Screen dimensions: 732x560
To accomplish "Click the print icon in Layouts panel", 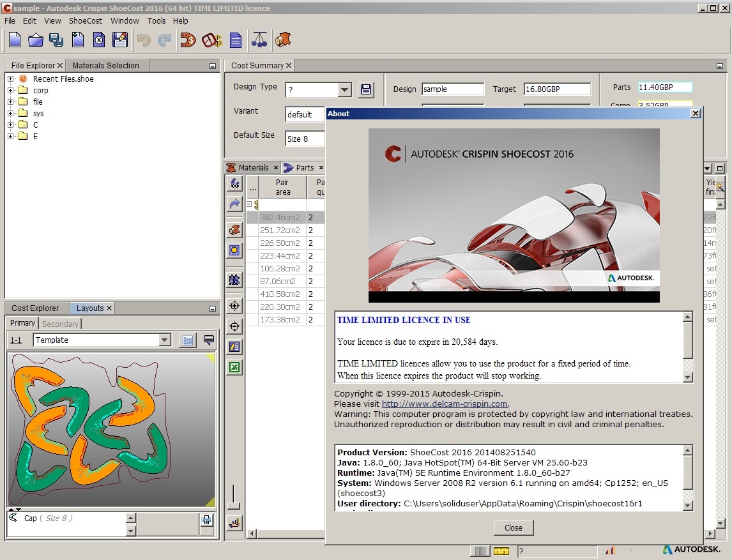I will (x=207, y=520).
